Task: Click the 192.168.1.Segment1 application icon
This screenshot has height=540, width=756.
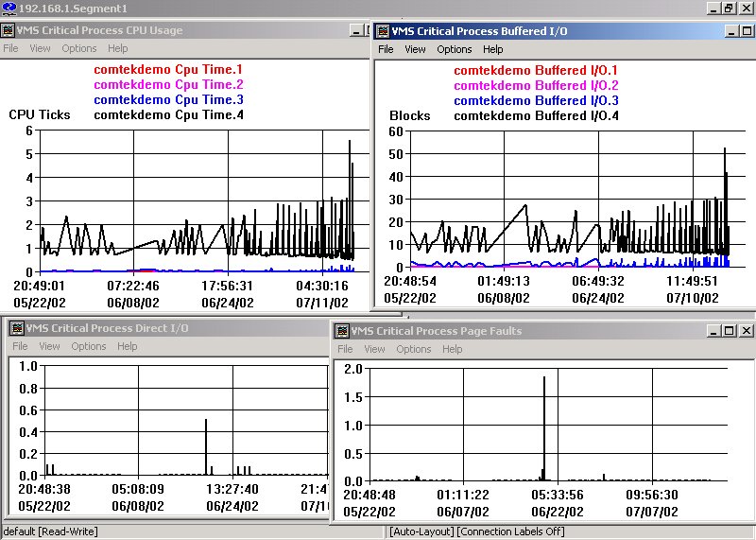Action: click(x=8, y=8)
